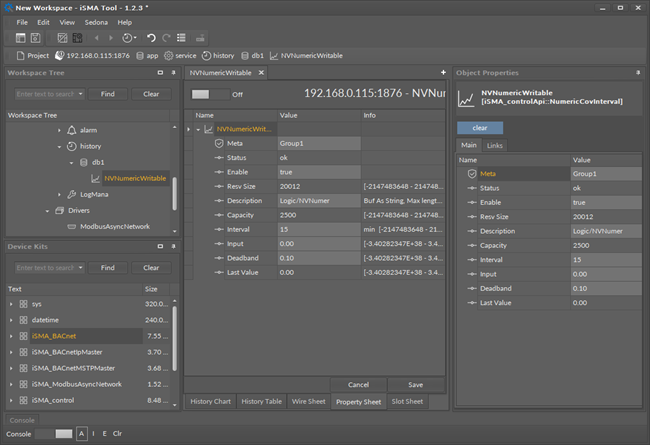Screen dimensions: 650x445
Task: Click the Cancel button
Action: 358,385
